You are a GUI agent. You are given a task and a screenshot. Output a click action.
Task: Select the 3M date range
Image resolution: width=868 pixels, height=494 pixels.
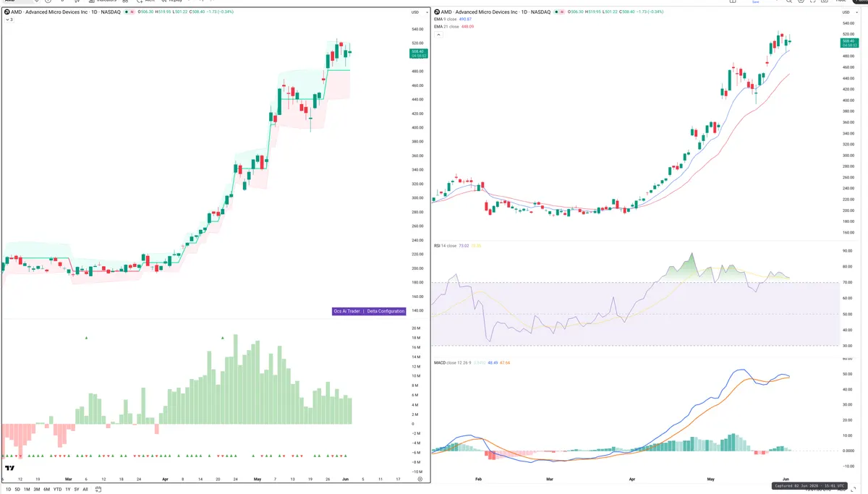37,490
